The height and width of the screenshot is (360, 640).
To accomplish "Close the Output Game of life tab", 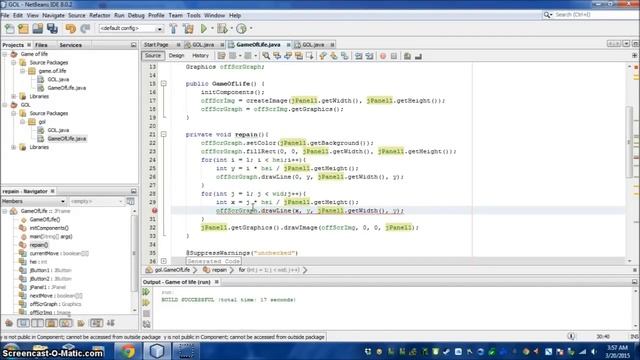I will [217, 282].
